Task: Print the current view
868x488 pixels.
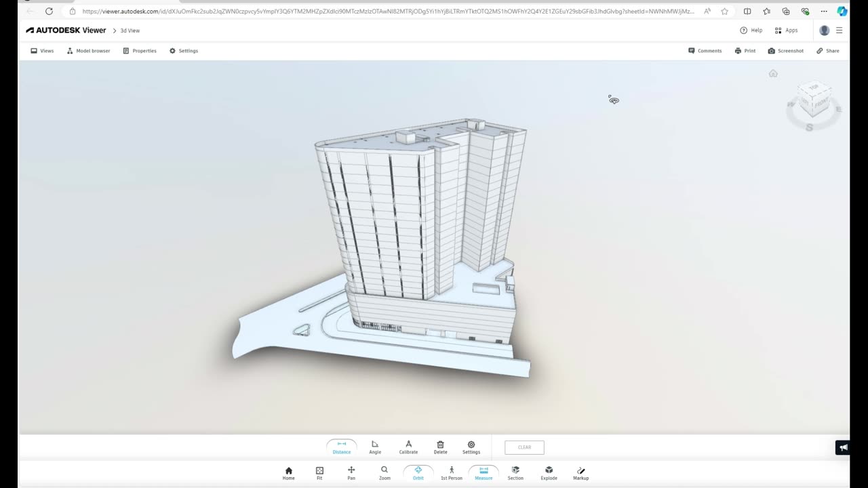Action: coord(745,51)
